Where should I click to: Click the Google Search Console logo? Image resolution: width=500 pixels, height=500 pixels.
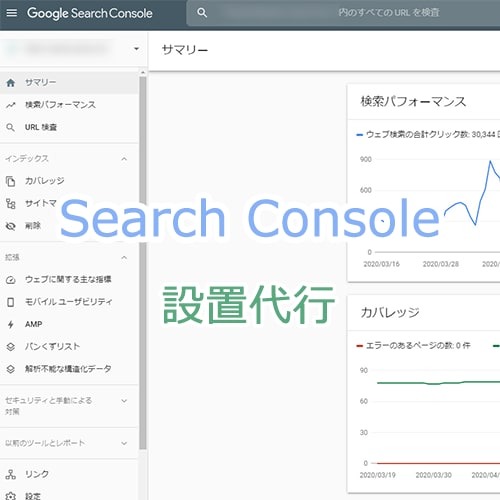coord(90,13)
